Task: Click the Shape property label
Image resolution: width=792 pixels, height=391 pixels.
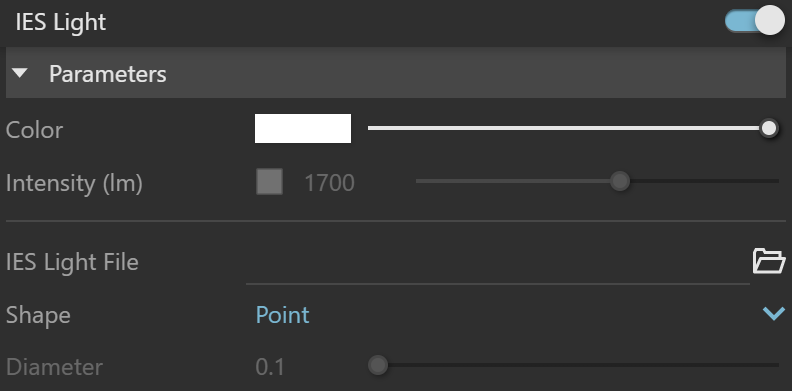Action: click(38, 315)
